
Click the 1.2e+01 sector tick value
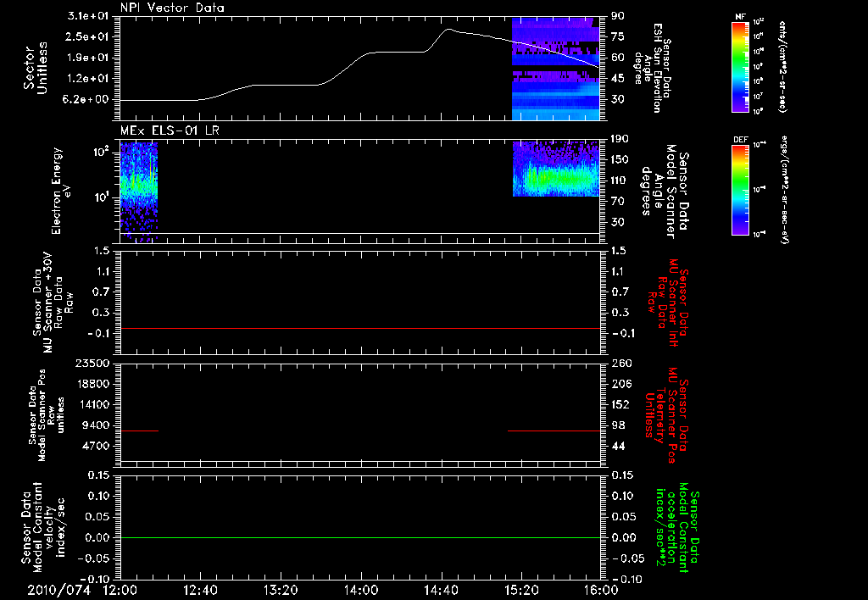[87, 79]
